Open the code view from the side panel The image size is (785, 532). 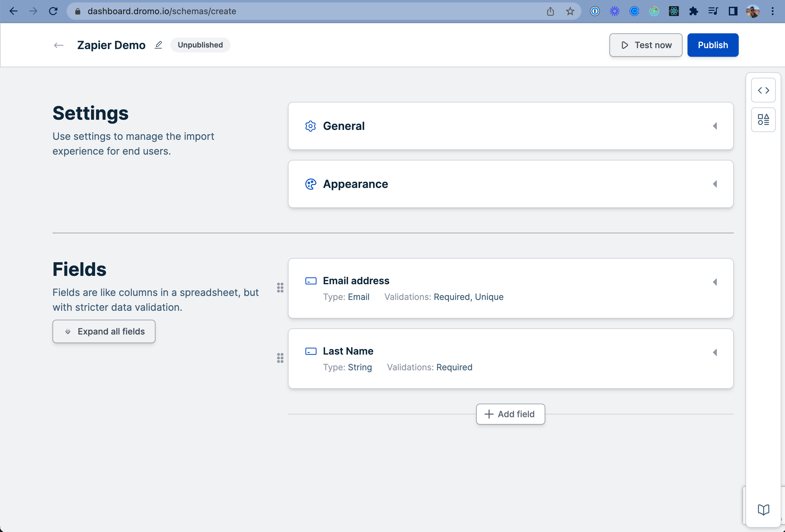point(763,90)
